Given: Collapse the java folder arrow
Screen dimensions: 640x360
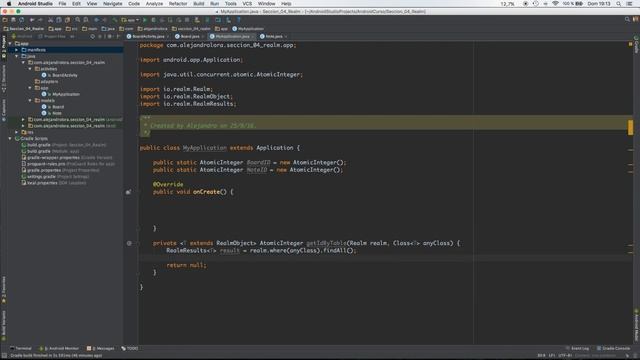Looking at the screenshot, I should coord(17,56).
